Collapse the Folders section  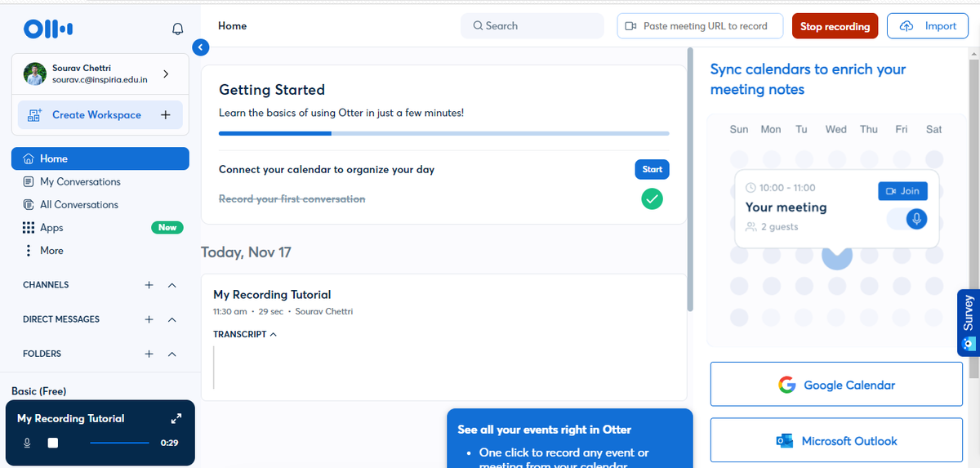click(172, 354)
